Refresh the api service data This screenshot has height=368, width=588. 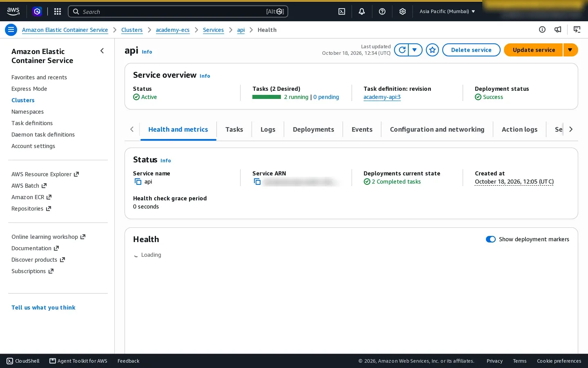(x=402, y=50)
